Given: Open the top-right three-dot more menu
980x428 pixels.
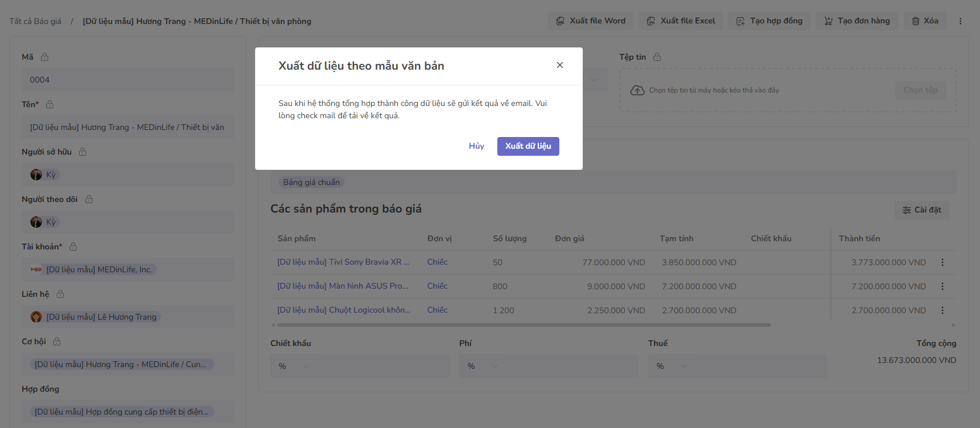Looking at the screenshot, I should click(960, 21).
